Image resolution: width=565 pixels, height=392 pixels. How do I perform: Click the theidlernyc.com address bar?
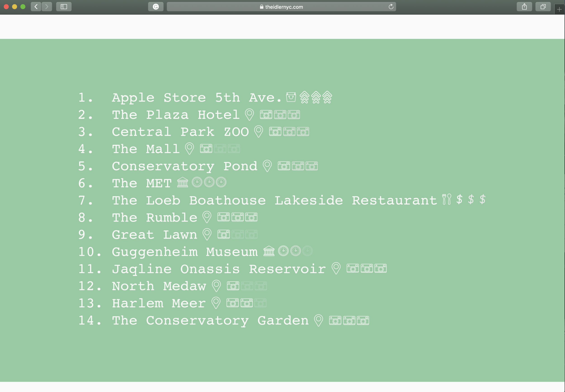[281, 7]
